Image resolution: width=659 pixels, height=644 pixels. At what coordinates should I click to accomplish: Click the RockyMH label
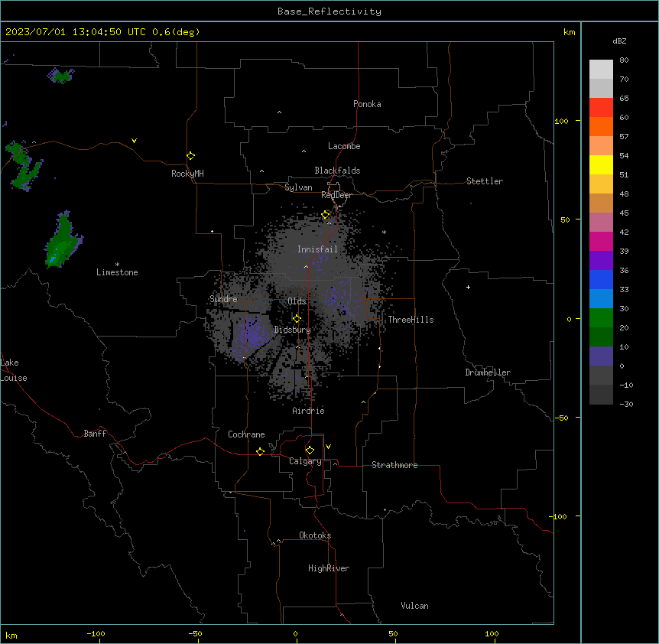point(187,174)
